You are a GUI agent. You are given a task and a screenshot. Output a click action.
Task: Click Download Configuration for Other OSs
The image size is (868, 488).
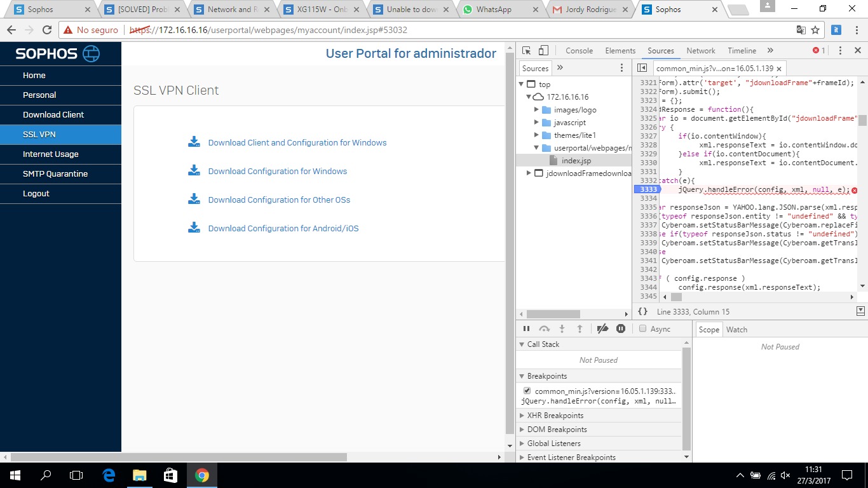pyautogui.click(x=279, y=200)
